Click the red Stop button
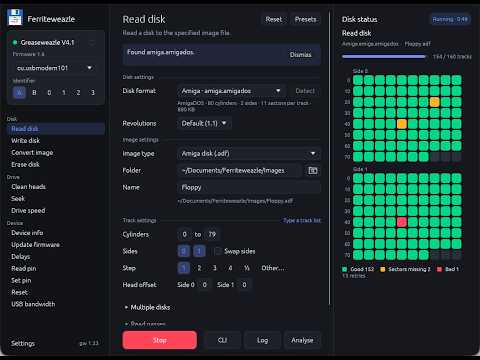The width and height of the screenshot is (480, 360). coord(160,340)
